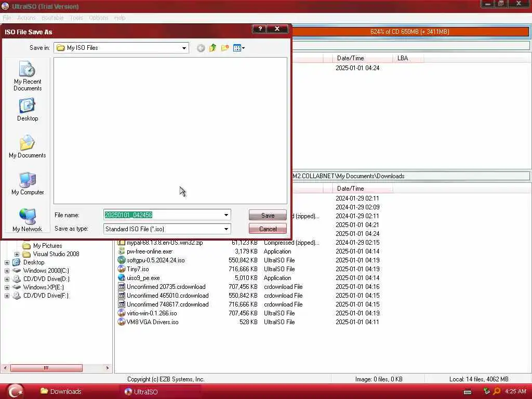Expand Windows 2000(C:) drive node
This screenshot has height=399, width=532.
pyautogui.click(x=7, y=271)
